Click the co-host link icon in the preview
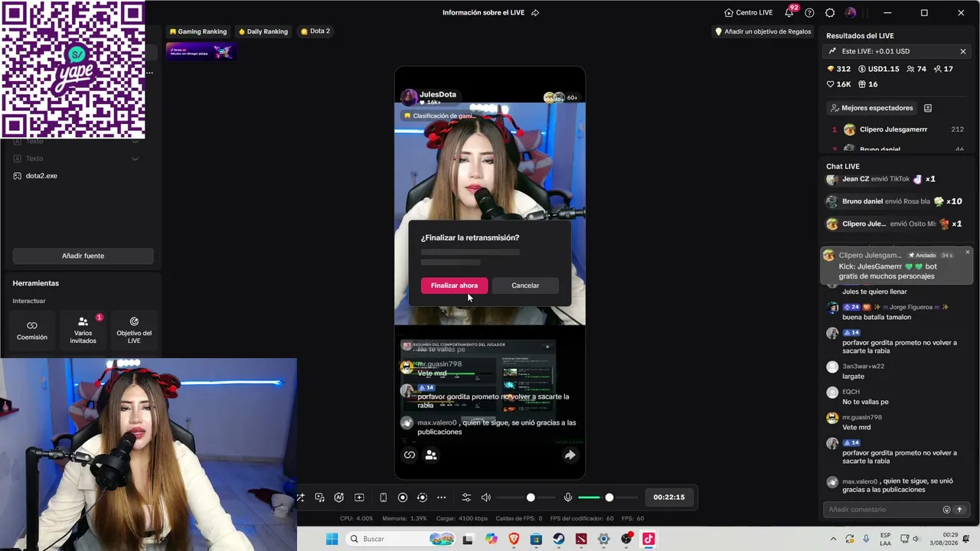This screenshot has width=980, height=551. [x=410, y=455]
